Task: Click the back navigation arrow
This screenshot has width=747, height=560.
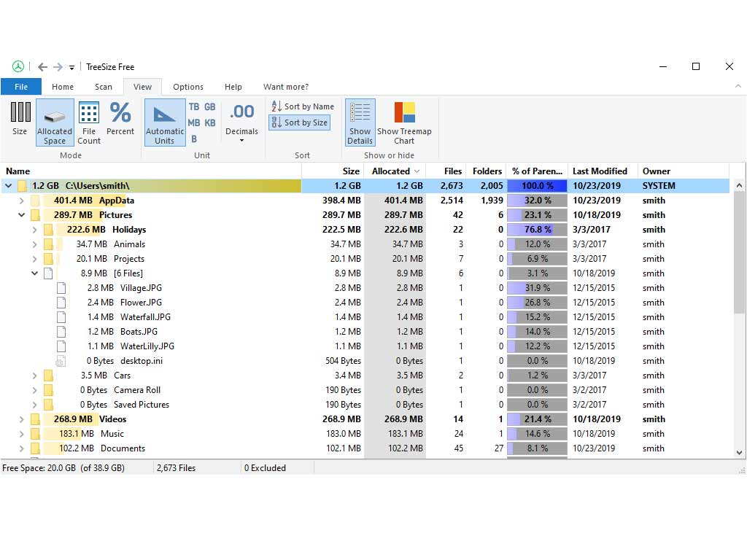Action: pos(42,67)
